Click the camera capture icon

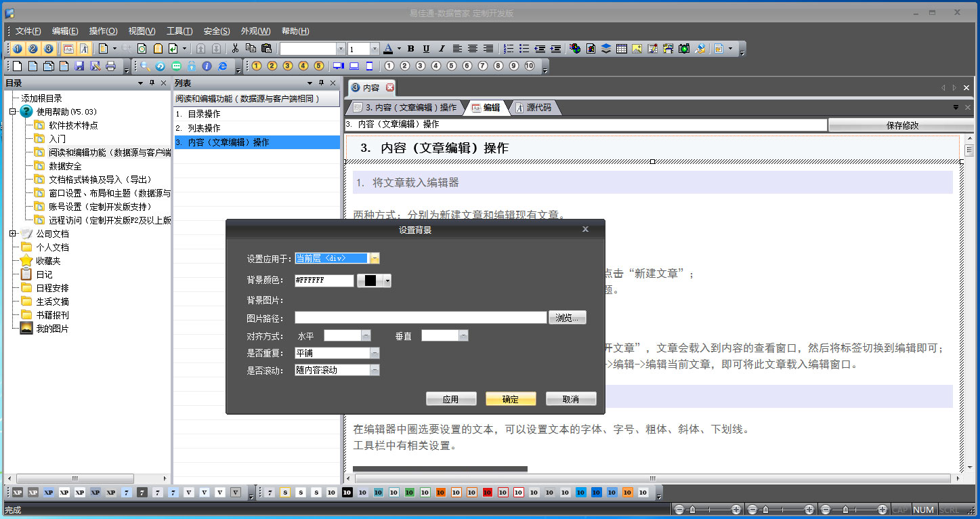pos(685,48)
